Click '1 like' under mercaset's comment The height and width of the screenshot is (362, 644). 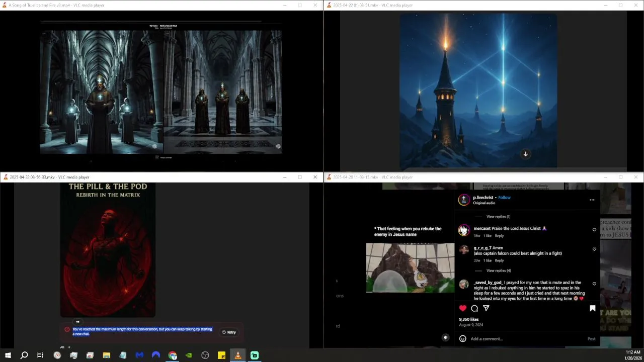tap(488, 236)
